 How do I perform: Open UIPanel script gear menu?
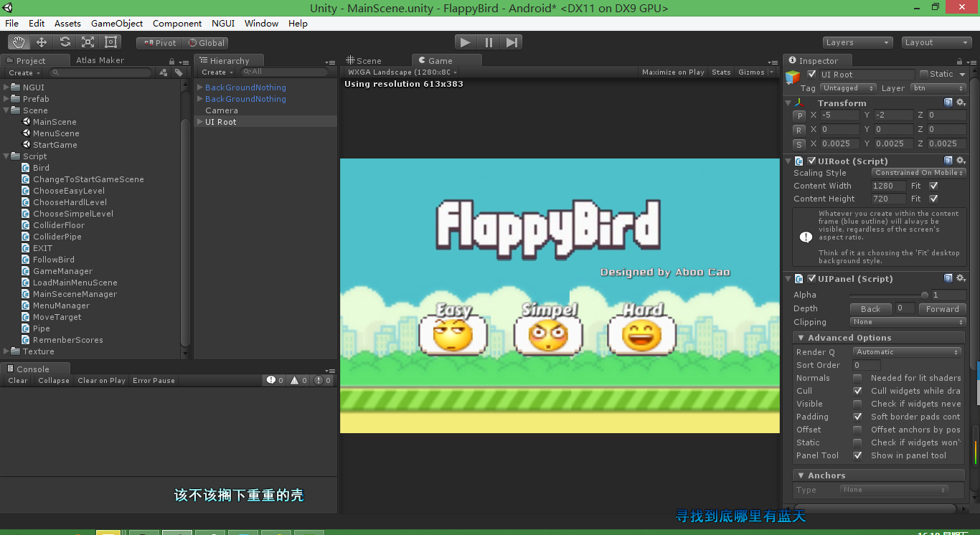pyautogui.click(x=961, y=278)
